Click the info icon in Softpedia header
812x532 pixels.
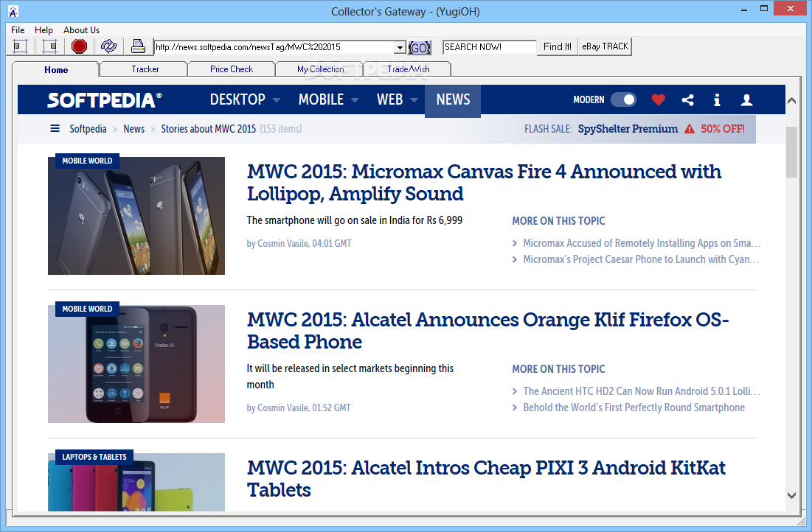tap(717, 100)
